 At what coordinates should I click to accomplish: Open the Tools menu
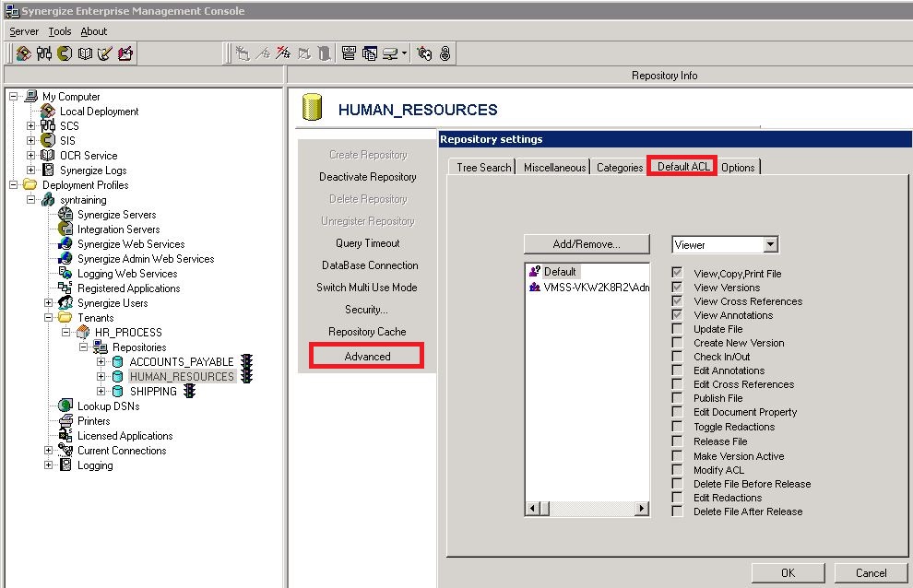pos(60,31)
